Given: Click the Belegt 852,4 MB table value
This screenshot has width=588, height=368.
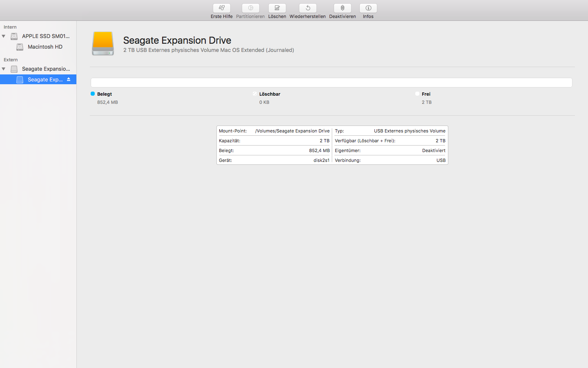Looking at the screenshot, I should pyautogui.click(x=319, y=150).
